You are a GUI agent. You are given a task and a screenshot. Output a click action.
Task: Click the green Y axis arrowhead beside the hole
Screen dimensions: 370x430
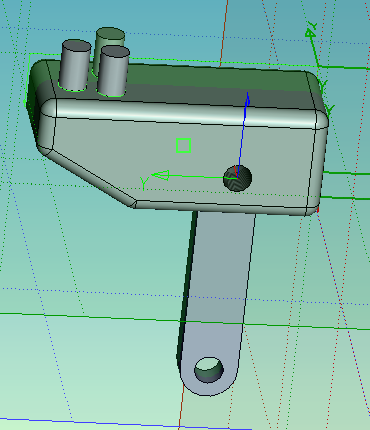(160, 175)
